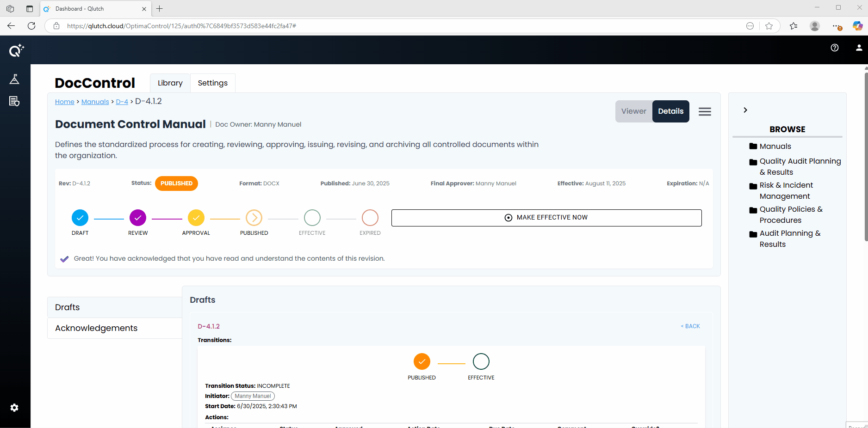The image size is (868, 428).
Task: Click the DRAFT stage circle
Action: (x=80, y=218)
